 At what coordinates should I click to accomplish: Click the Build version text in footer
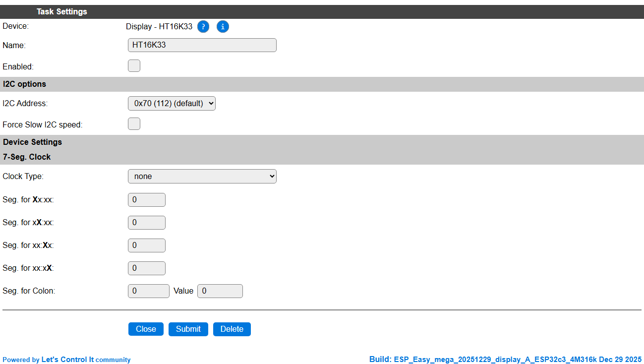pyautogui.click(x=505, y=359)
